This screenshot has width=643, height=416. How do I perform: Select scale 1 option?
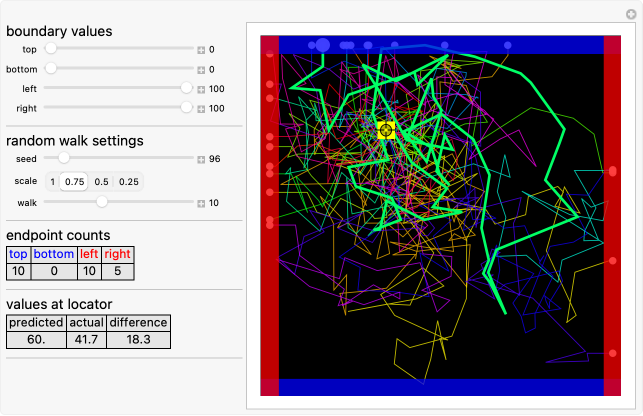52,182
